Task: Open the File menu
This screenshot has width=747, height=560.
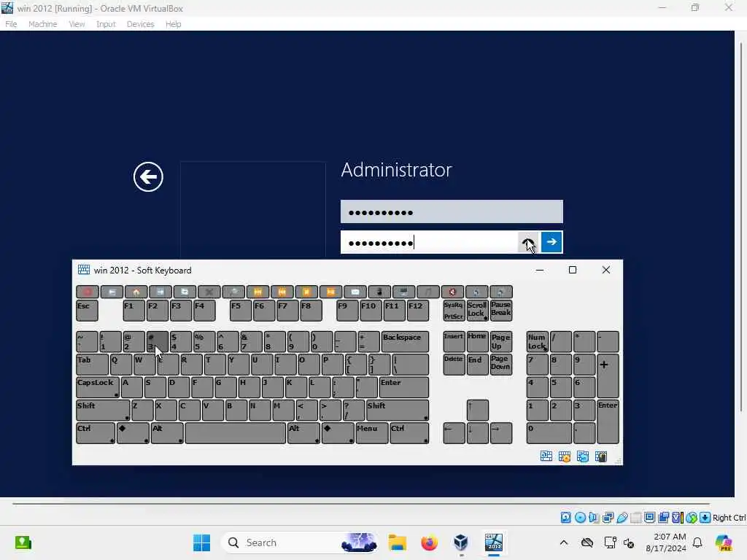Action: click(x=11, y=24)
